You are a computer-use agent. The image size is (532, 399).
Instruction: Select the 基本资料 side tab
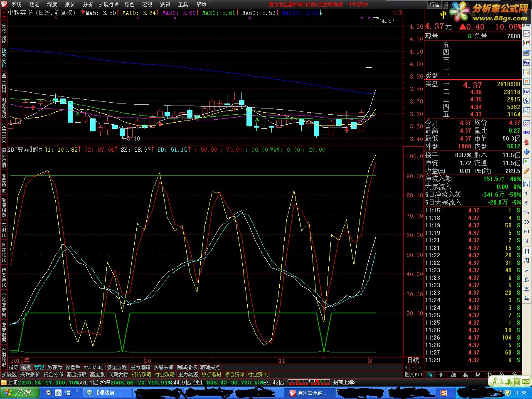4,82
